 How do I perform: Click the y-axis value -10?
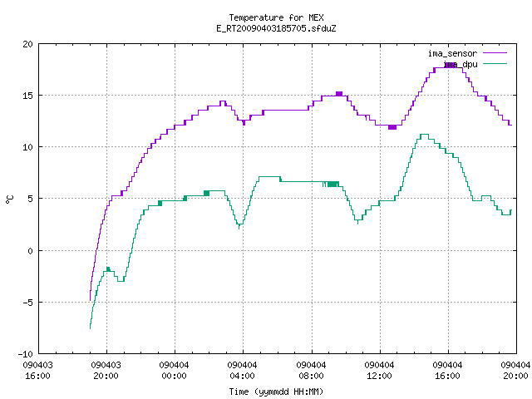[x=26, y=354]
